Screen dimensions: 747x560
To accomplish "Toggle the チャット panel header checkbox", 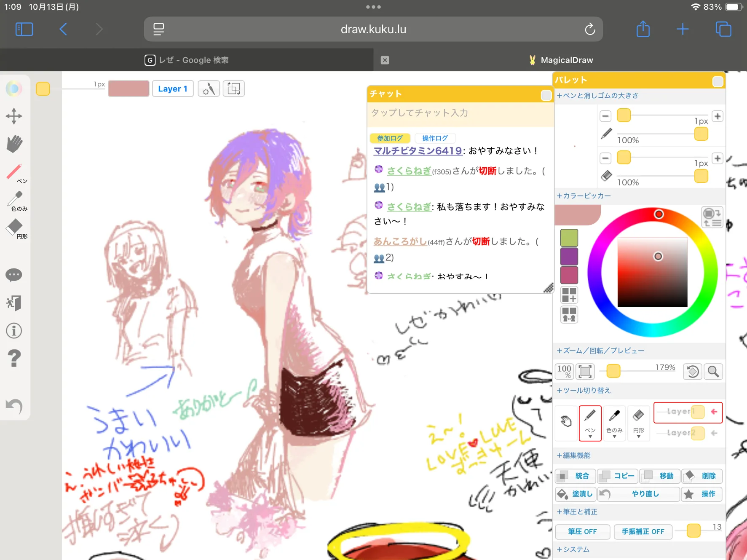I will tap(546, 95).
